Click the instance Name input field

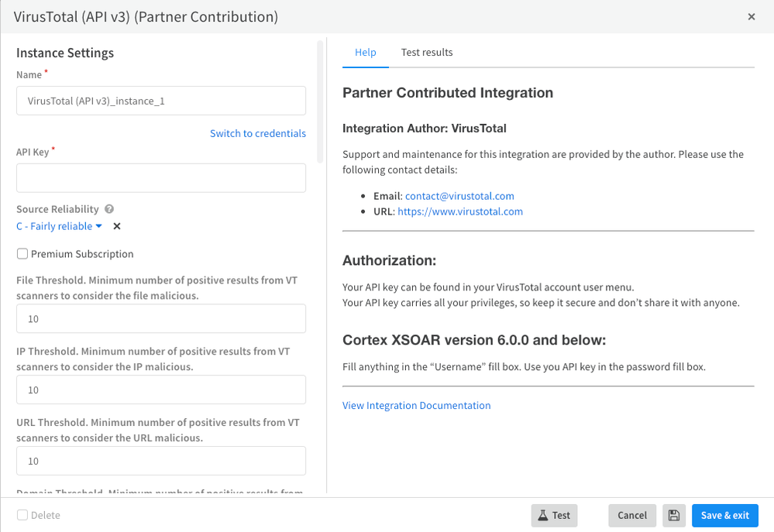pos(161,101)
